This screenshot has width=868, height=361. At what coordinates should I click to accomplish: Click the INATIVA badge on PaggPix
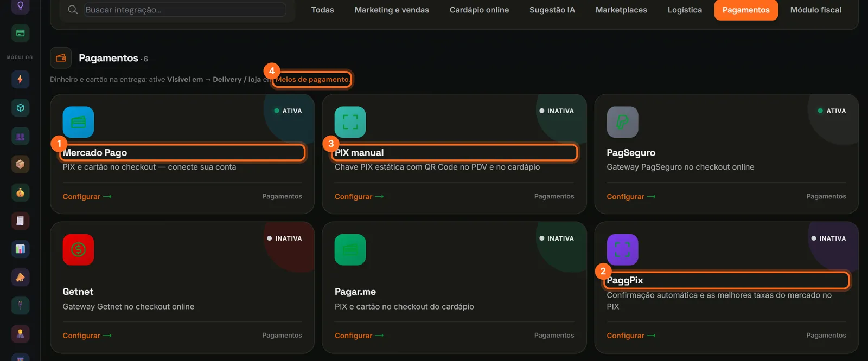[828, 238]
